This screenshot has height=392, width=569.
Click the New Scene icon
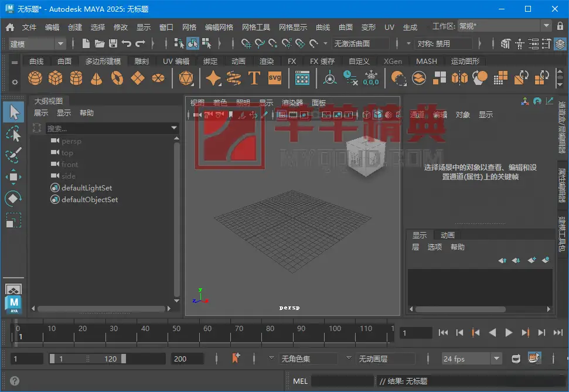[86, 43]
